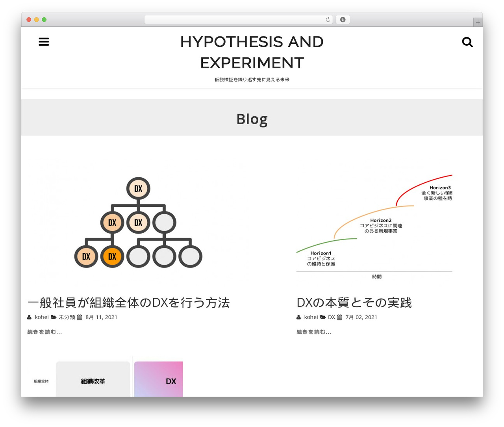Image resolution: width=504 pixels, height=427 pixels.
Task: Focus the browser address bar
Action: tap(238, 20)
